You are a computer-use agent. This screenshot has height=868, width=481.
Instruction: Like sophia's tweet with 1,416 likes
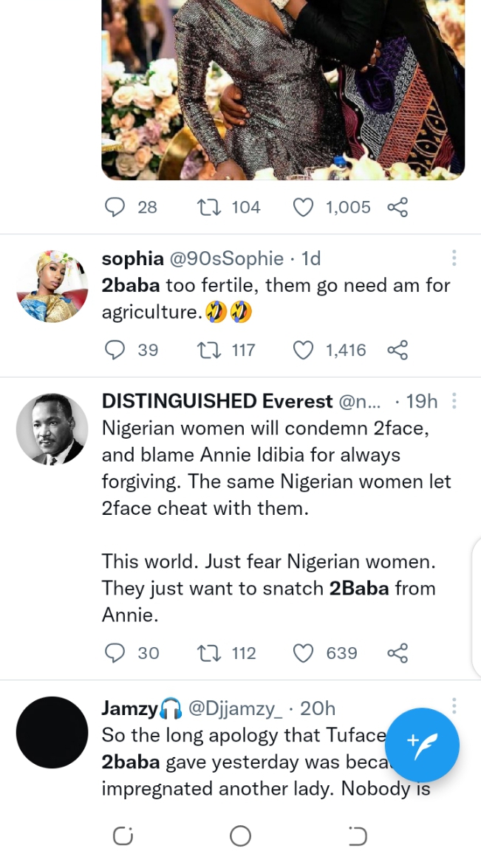303,349
